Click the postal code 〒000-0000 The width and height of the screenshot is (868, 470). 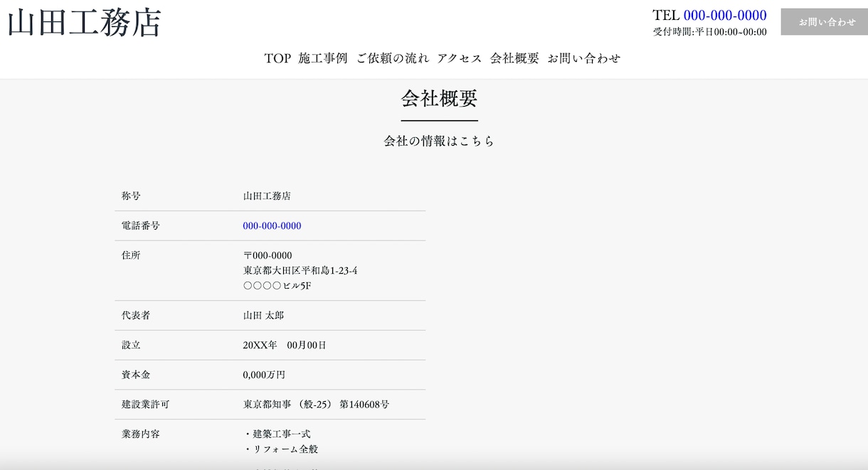268,255
